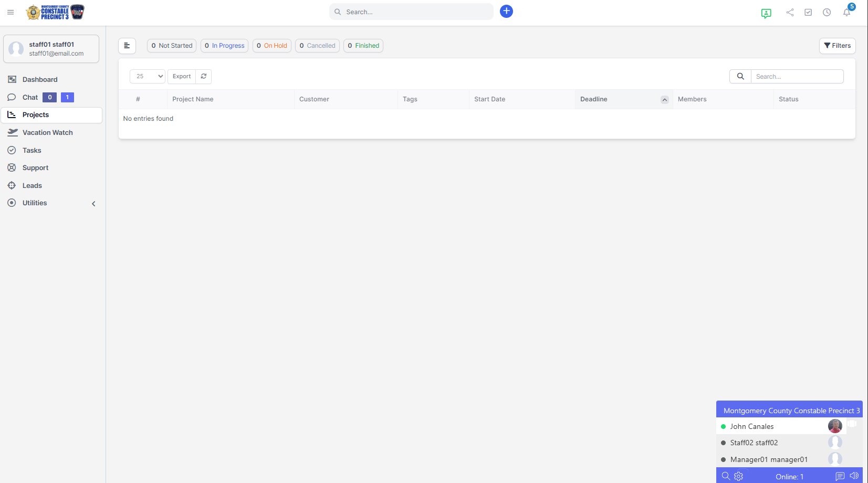Click the Export button
This screenshot has height=483, width=868.
(x=182, y=76)
